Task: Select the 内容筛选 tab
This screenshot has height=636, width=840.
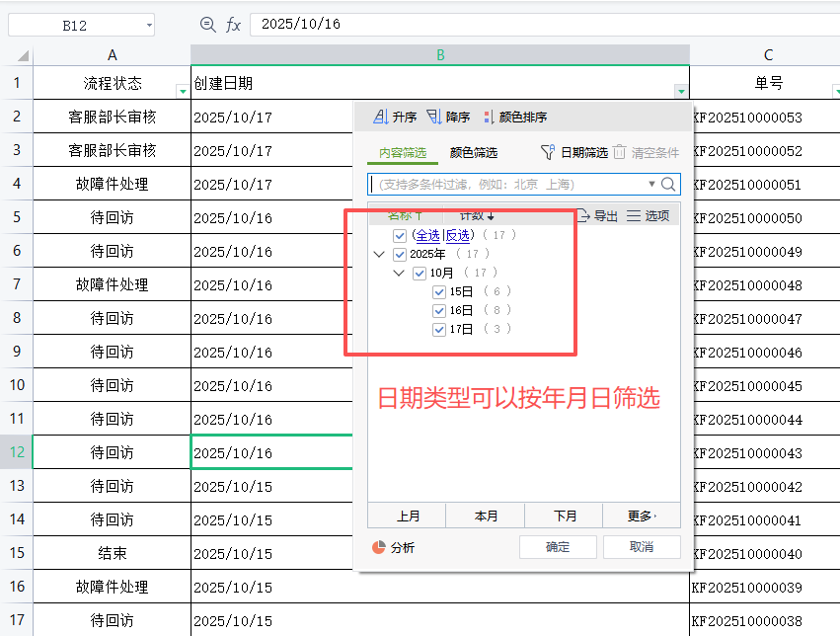Action: click(x=403, y=153)
